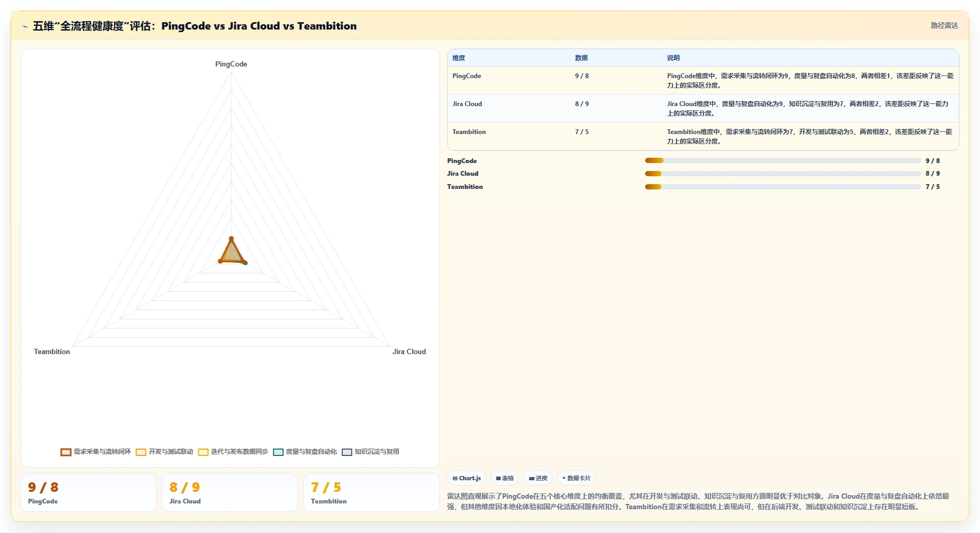Click the PingCode axis label on the radar
Viewport: 980px width, 533px height.
pyautogui.click(x=231, y=64)
